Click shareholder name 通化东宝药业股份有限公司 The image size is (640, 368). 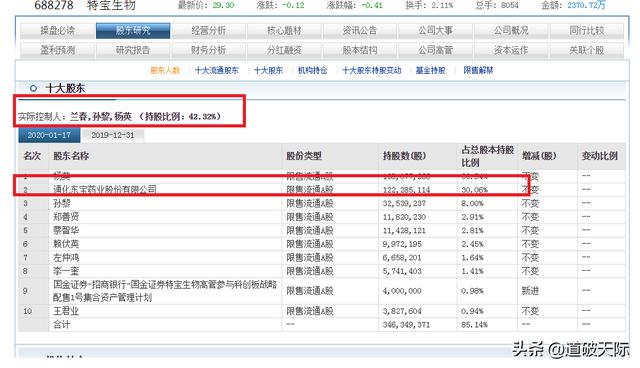[x=105, y=189]
